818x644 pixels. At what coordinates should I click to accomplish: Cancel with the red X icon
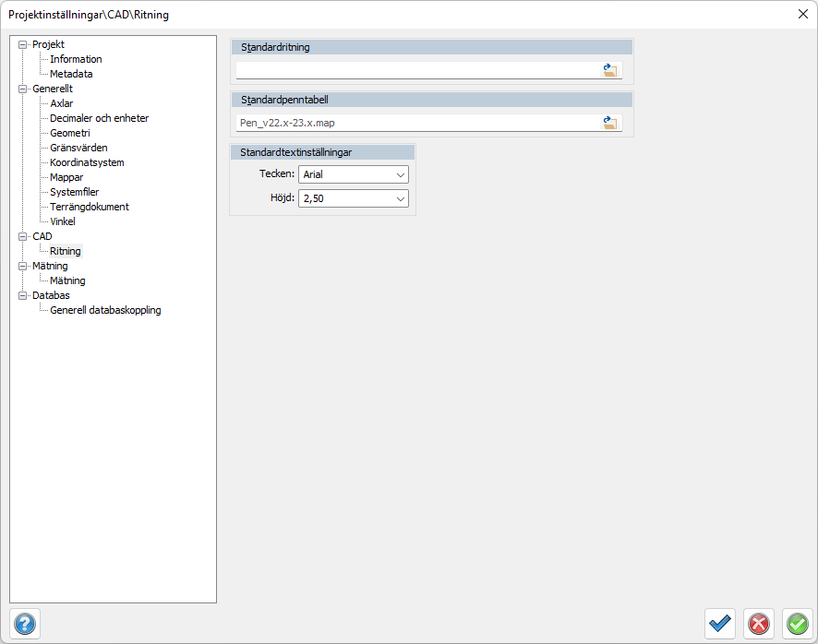(759, 624)
